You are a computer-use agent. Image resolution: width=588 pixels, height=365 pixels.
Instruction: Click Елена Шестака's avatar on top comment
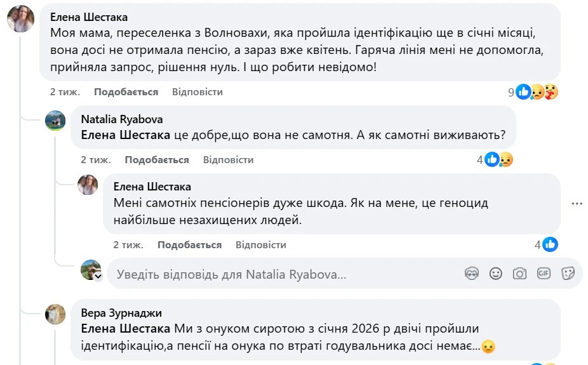[20, 19]
